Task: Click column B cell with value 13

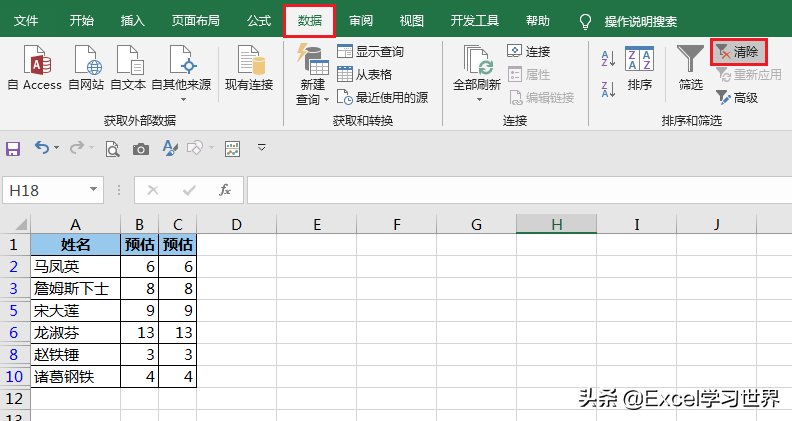Action: click(139, 333)
